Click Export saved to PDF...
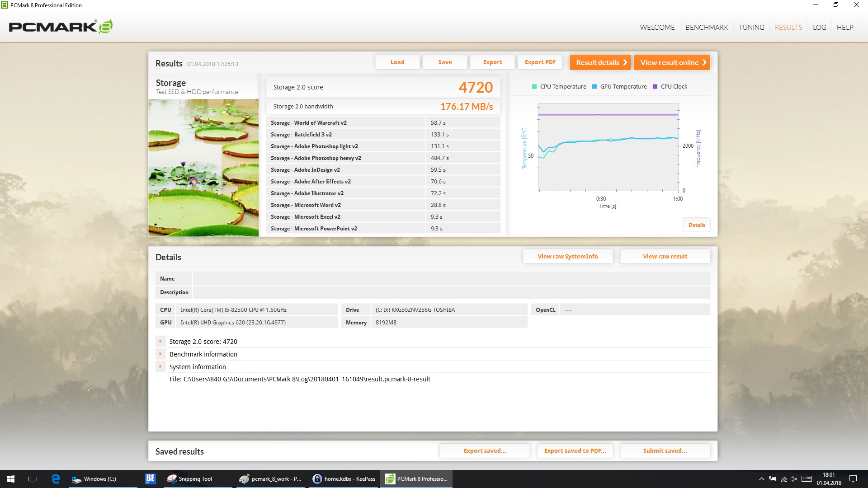Image resolution: width=868 pixels, height=488 pixels. click(575, 450)
